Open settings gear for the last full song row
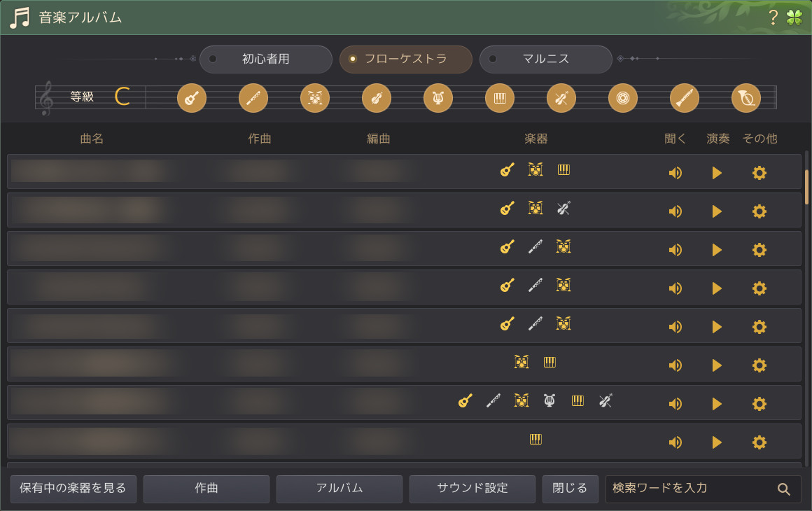 pyautogui.click(x=759, y=442)
